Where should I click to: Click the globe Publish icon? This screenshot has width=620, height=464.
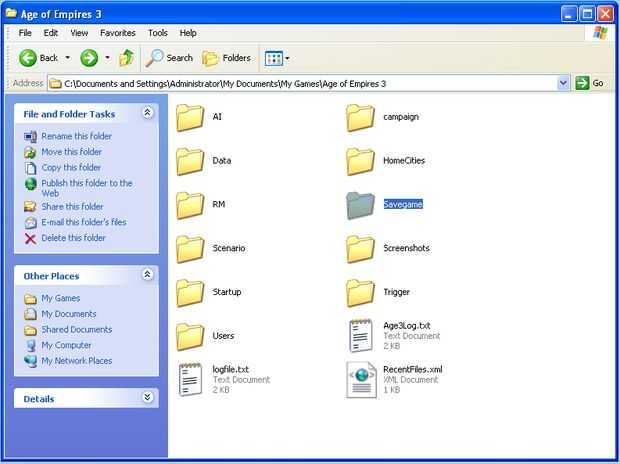tap(30, 184)
